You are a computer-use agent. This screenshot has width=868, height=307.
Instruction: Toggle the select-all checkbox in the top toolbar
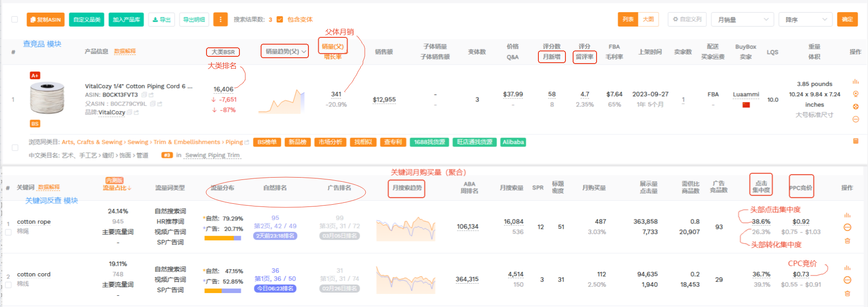(15, 19)
